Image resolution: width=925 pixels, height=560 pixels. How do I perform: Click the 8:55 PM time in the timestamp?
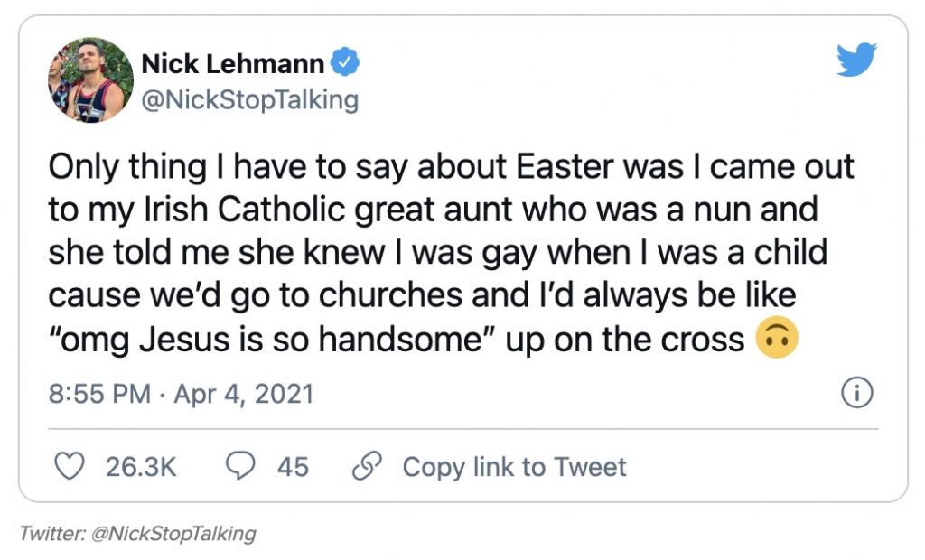[98, 394]
